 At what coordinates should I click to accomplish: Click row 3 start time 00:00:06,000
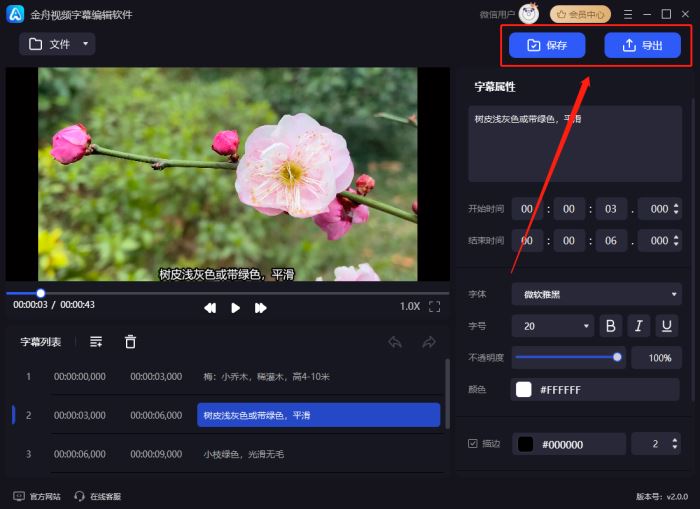pyautogui.click(x=80, y=454)
